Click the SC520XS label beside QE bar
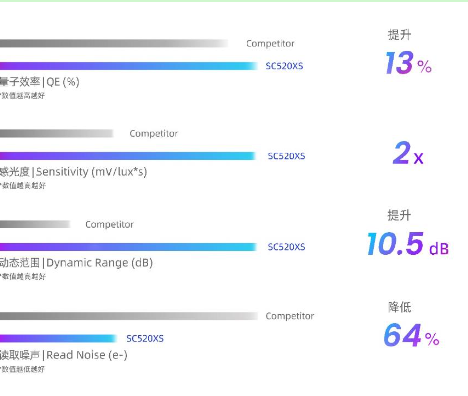The image size is (468, 396). click(284, 66)
